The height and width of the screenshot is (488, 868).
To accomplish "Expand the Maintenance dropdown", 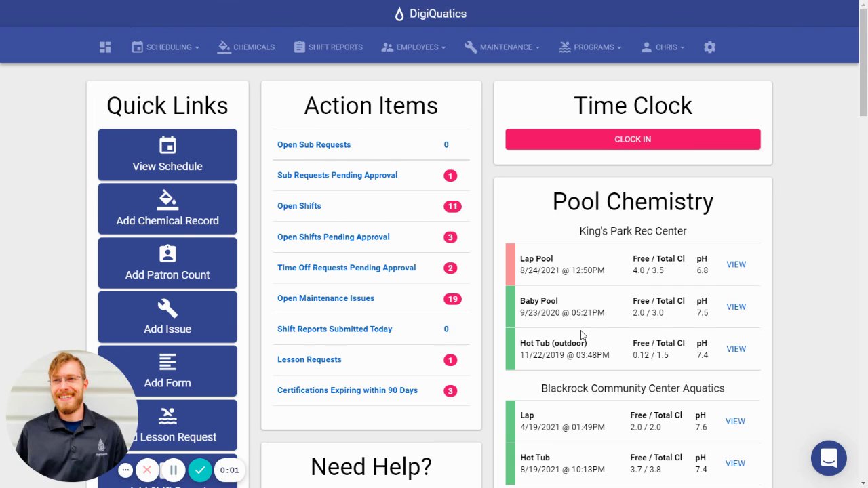I will tap(502, 47).
